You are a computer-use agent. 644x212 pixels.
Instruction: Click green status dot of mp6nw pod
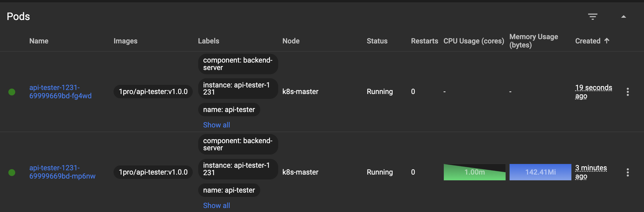tap(12, 172)
